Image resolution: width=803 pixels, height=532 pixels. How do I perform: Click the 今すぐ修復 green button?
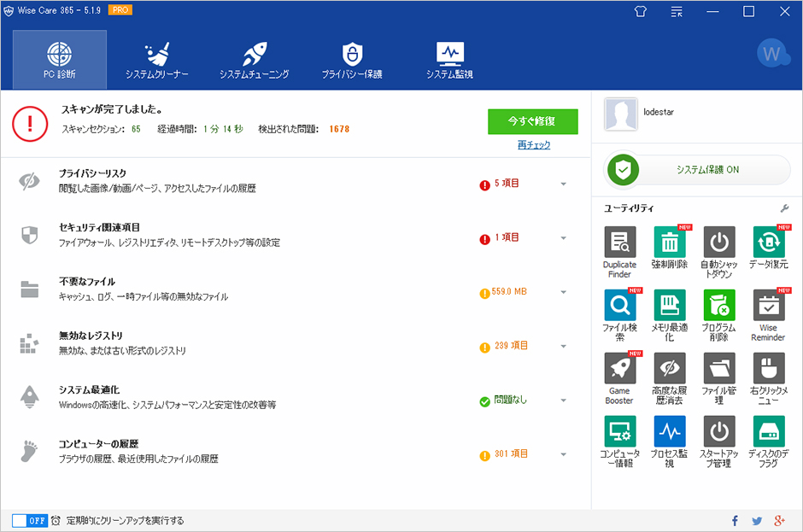coord(532,121)
